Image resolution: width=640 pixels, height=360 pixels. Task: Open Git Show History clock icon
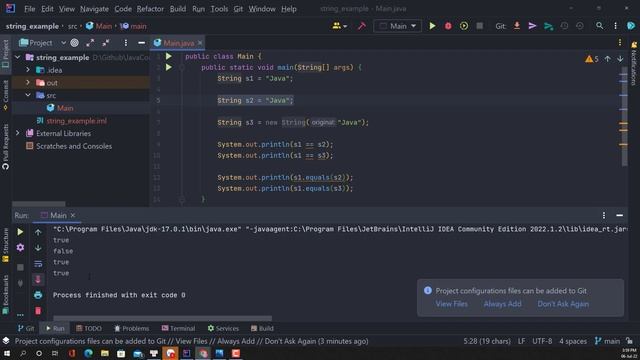564,26
